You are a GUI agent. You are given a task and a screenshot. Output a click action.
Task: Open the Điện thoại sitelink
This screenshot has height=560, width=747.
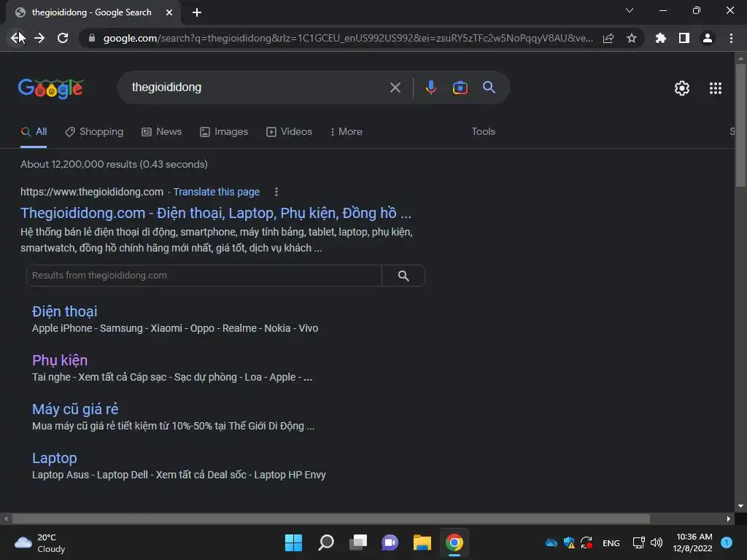65,311
